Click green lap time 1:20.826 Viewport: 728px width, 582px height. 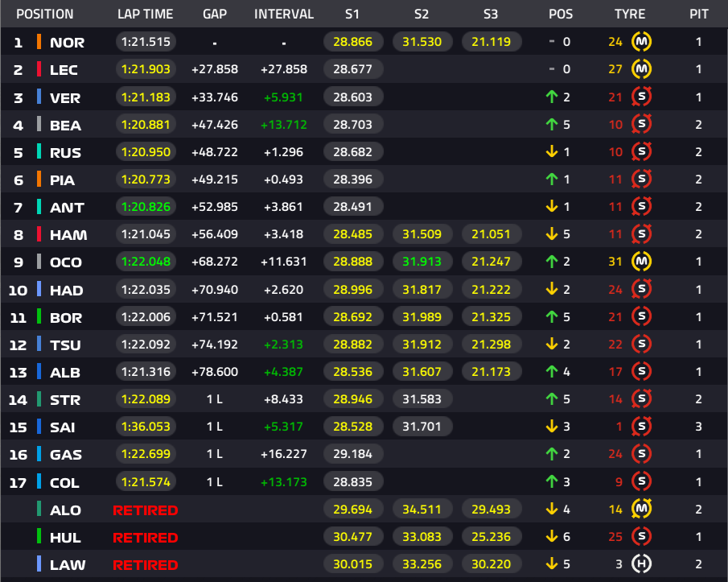click(x=146, y=207)
